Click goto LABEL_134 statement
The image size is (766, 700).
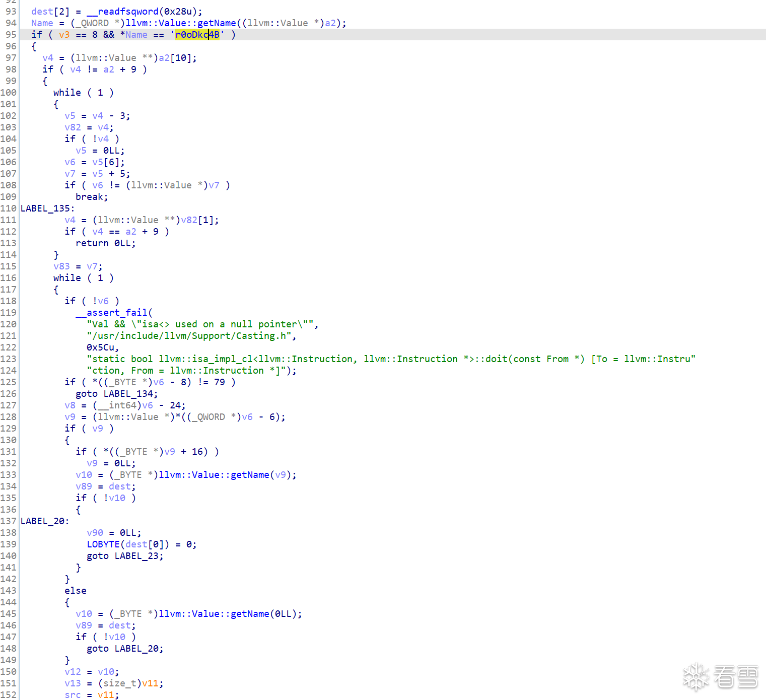[x=116, y=394]
